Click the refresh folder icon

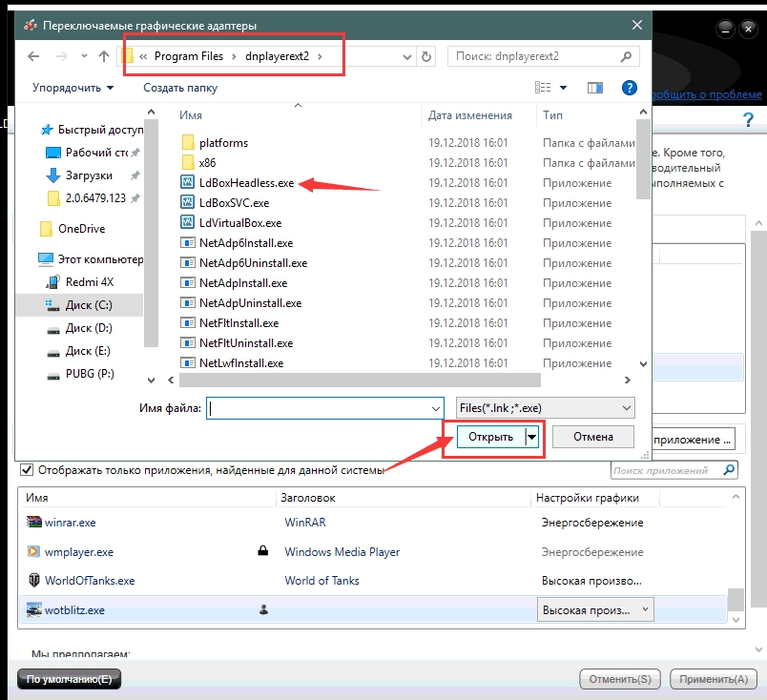426,56
